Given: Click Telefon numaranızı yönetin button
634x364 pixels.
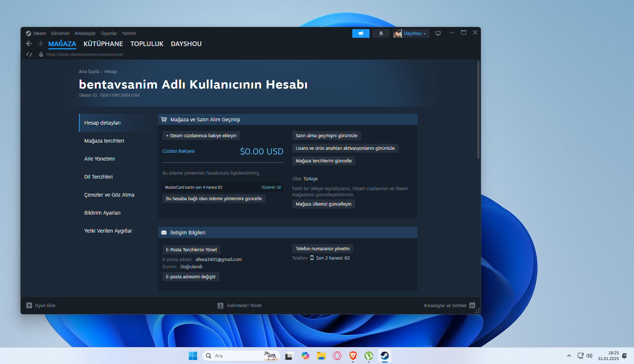Looking at the screenshot, I should (322, 249).
